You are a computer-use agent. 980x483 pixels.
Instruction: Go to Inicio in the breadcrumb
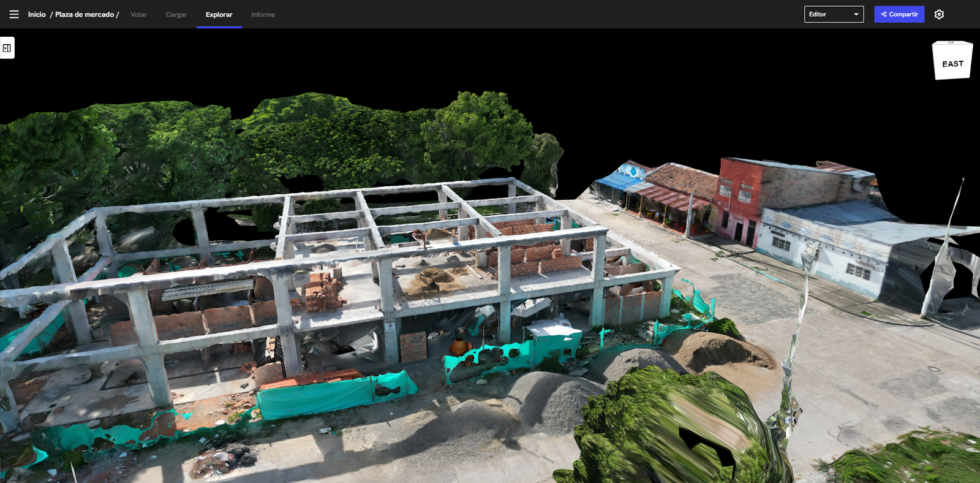(37, 14)
